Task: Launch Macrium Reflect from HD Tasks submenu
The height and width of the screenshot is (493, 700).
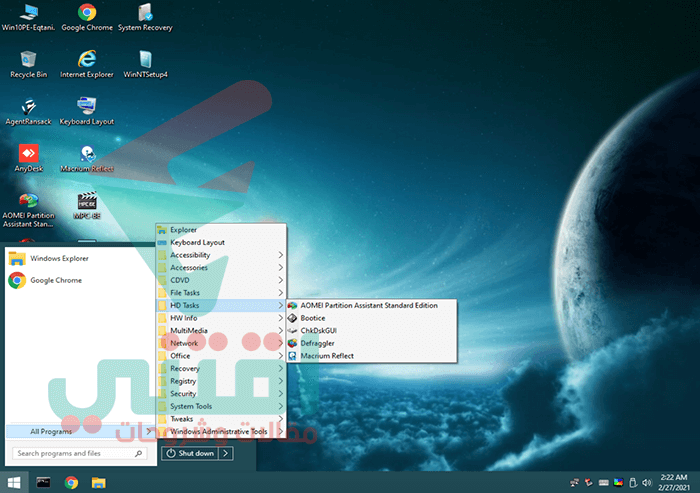Action: 371,356
